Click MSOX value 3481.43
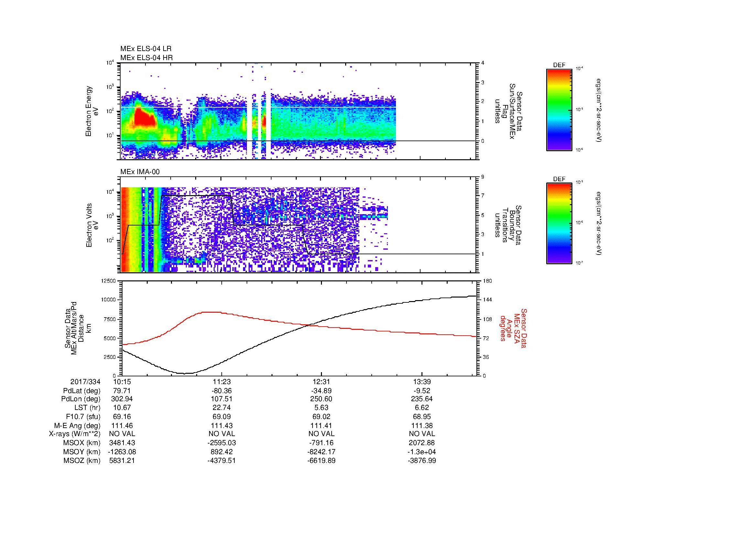756x534 pixels. pyautogui.click(x=122, y=443)
